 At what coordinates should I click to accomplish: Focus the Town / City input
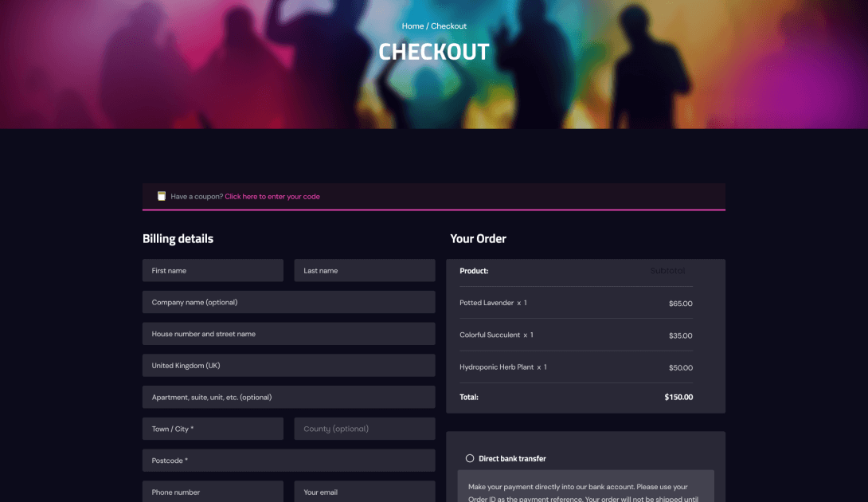213,429
